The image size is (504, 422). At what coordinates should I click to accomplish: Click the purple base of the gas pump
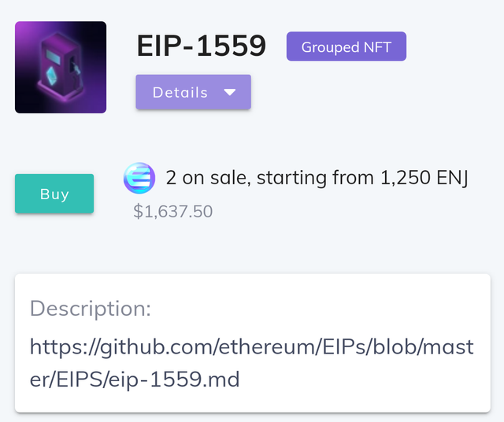[x=60, y=93]
